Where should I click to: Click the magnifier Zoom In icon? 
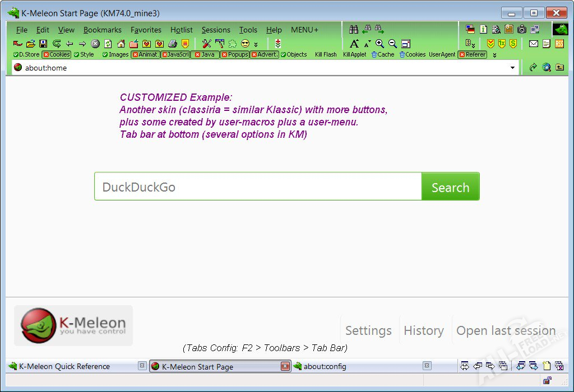(380, 44)
